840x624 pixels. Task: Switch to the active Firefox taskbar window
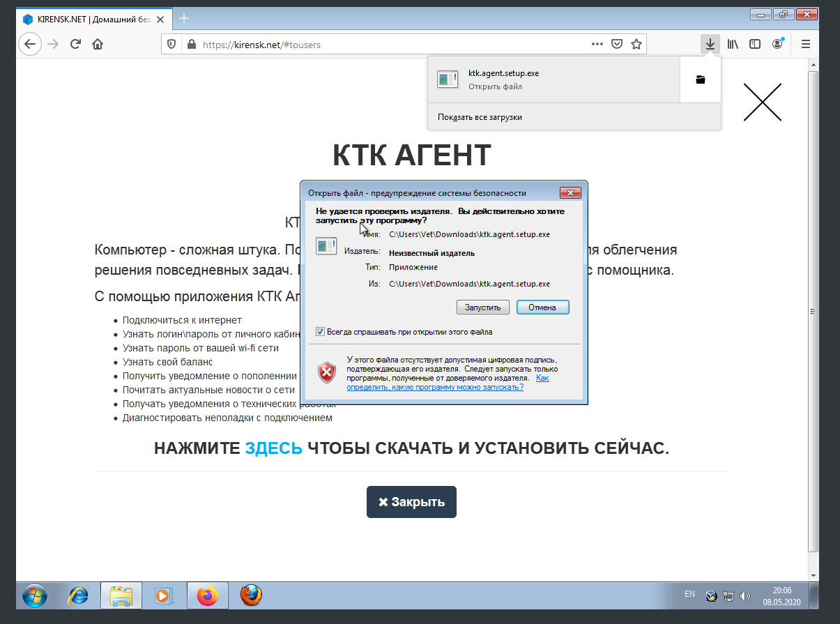208,595
